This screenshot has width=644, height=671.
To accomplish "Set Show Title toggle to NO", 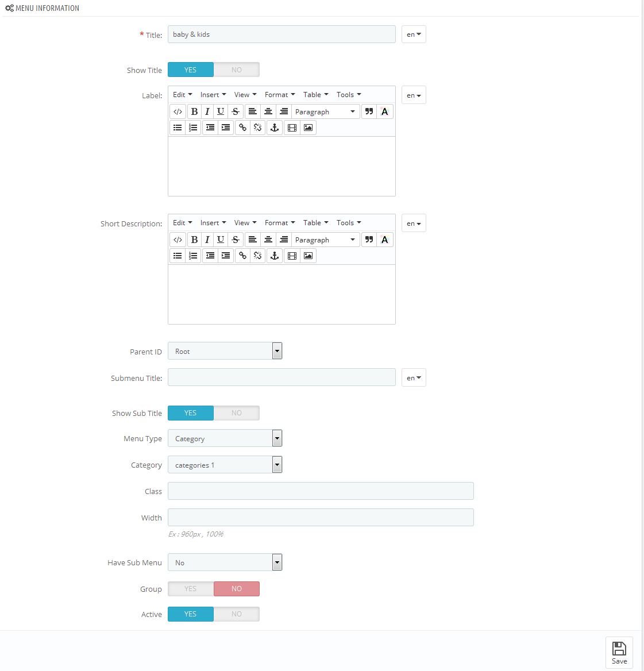I will click(x=237, y=70).
